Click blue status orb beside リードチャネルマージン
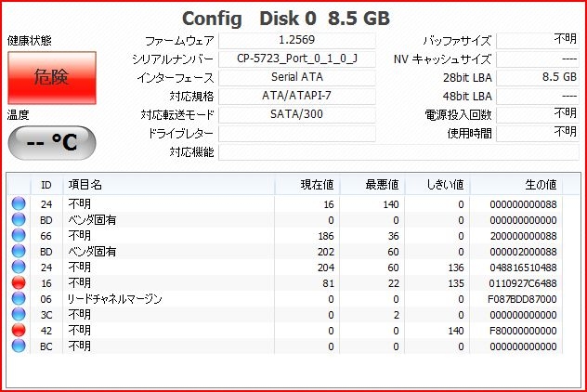This screenshot has width=587, height=392. point(18,298)
